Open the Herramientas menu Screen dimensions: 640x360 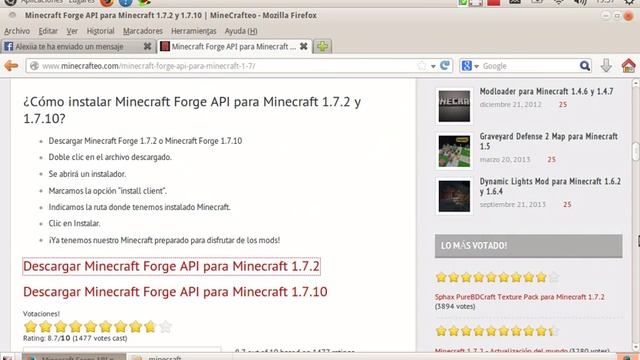click(x=193, y=31)
